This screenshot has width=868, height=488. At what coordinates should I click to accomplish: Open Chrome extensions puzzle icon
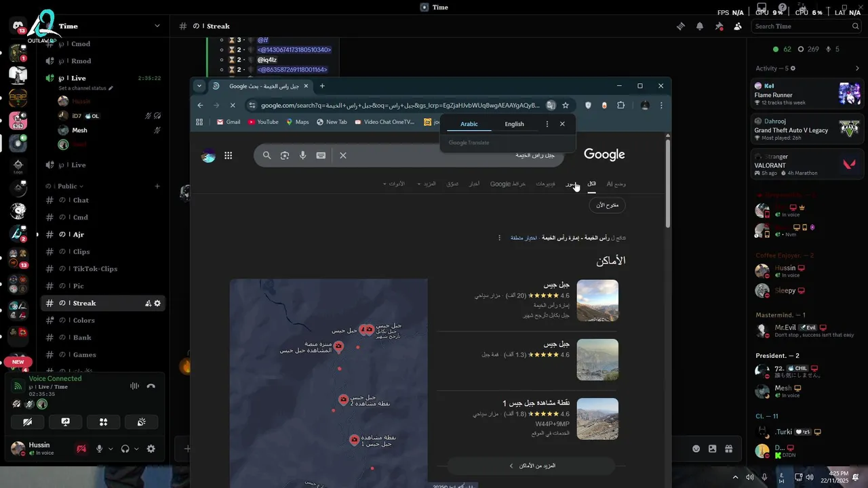pos(620,105)
